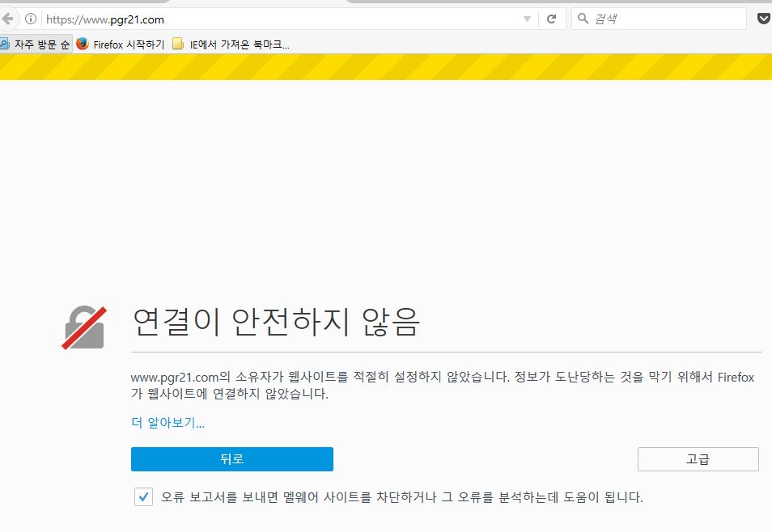
Task: Click the Pocket icon in toolbar
Action: (x=764, y=19)
